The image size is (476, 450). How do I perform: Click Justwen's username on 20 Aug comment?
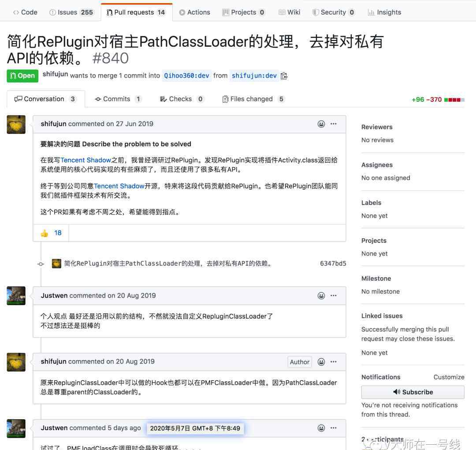click(54, 296)
